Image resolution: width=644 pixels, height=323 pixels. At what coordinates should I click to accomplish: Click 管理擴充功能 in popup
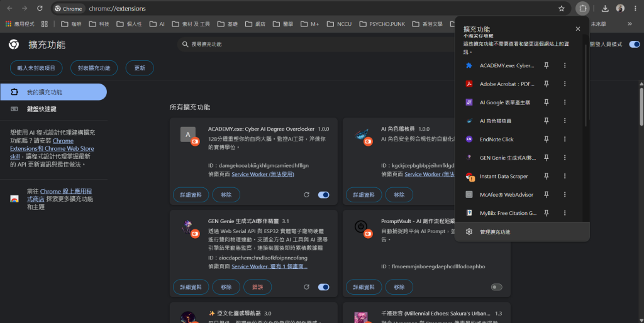coord(522,232)
